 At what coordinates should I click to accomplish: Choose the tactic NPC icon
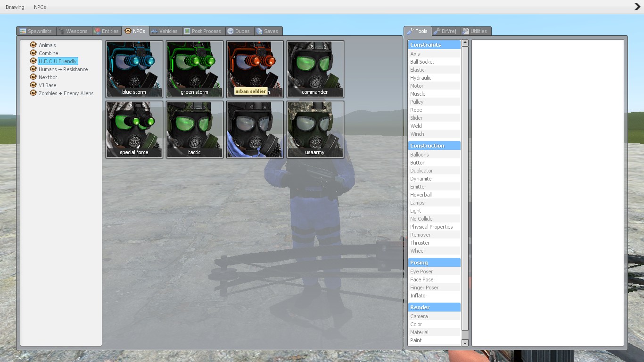195,129
